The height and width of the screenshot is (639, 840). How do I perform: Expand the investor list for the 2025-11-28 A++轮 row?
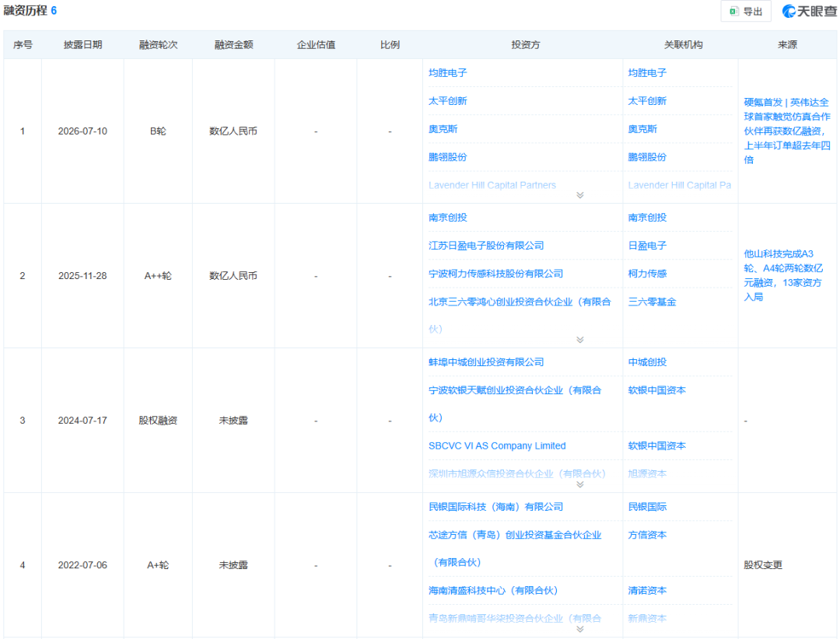point(579,340)
